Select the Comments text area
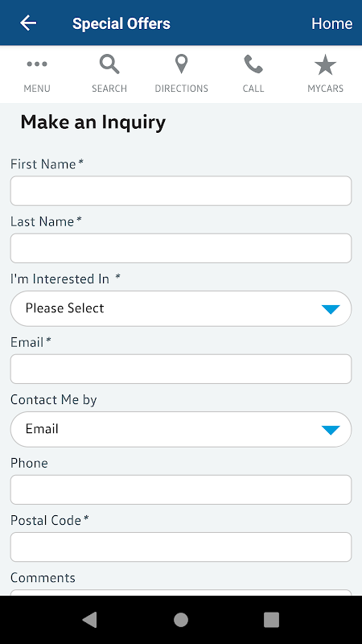Screen dimensions: 362x644 tap(181, 592)
